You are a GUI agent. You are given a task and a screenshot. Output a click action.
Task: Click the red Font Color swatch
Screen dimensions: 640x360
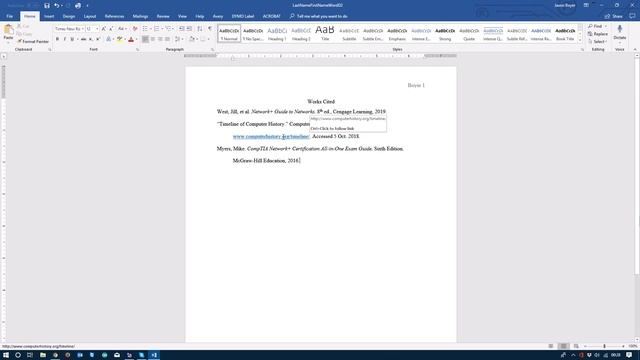131,39
